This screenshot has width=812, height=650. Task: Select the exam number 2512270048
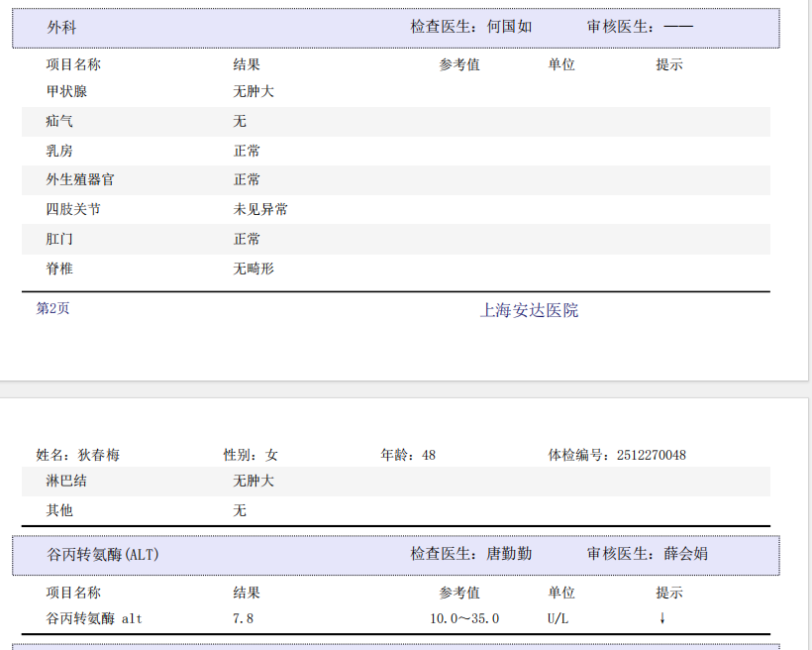(651, 455)
